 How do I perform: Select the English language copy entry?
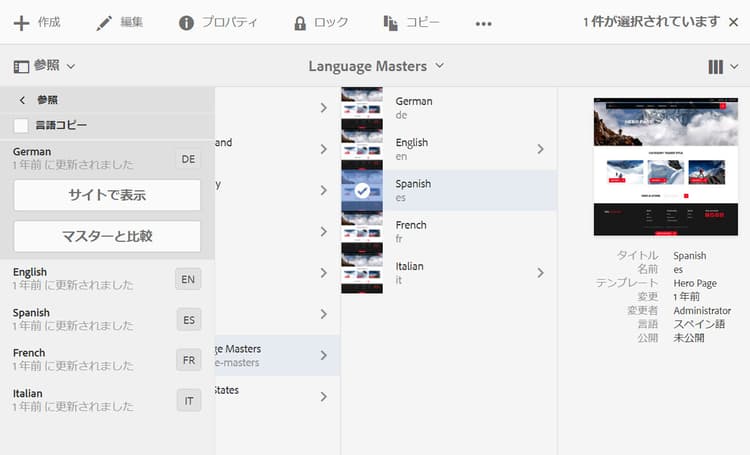coord(107,279)
